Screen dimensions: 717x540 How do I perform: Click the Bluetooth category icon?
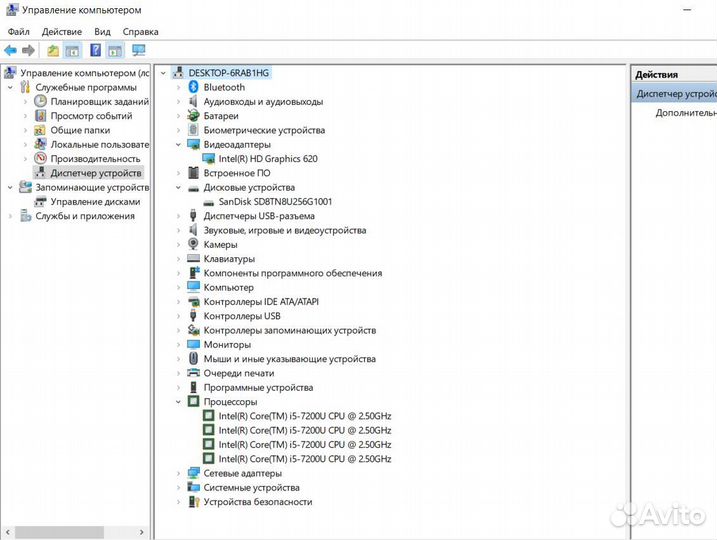pyautogui.click(x=193, y=87)
